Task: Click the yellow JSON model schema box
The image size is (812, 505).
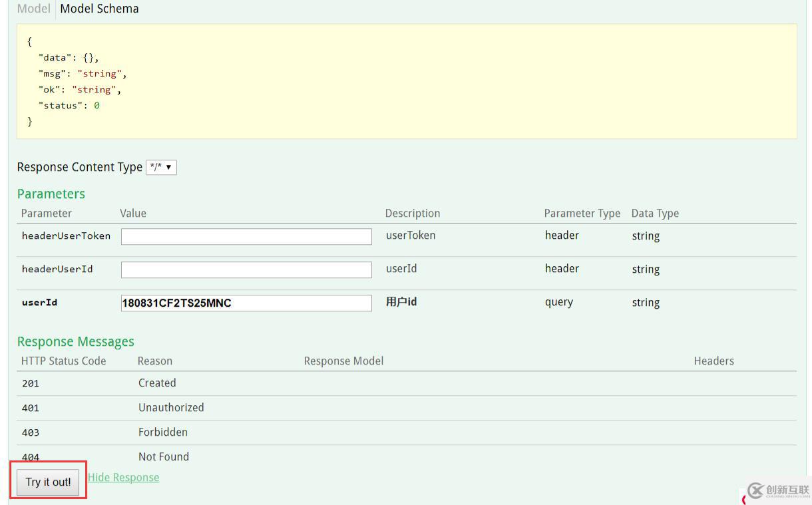Action: click(x=406, y=81)
